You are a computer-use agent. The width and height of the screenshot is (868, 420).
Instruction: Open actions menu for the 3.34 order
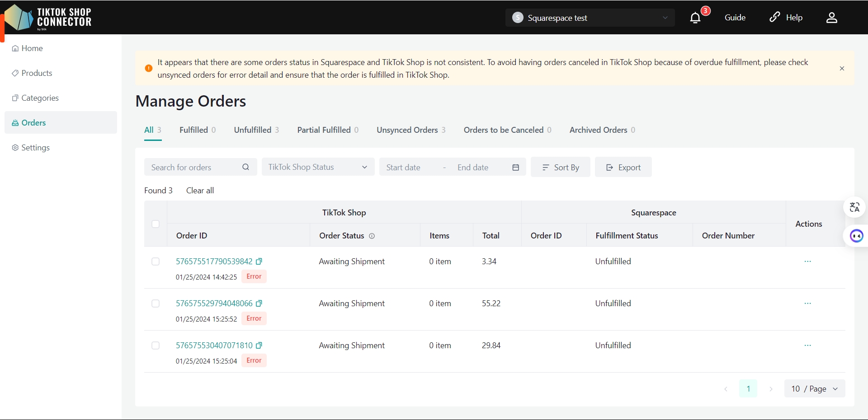point(808,261)
